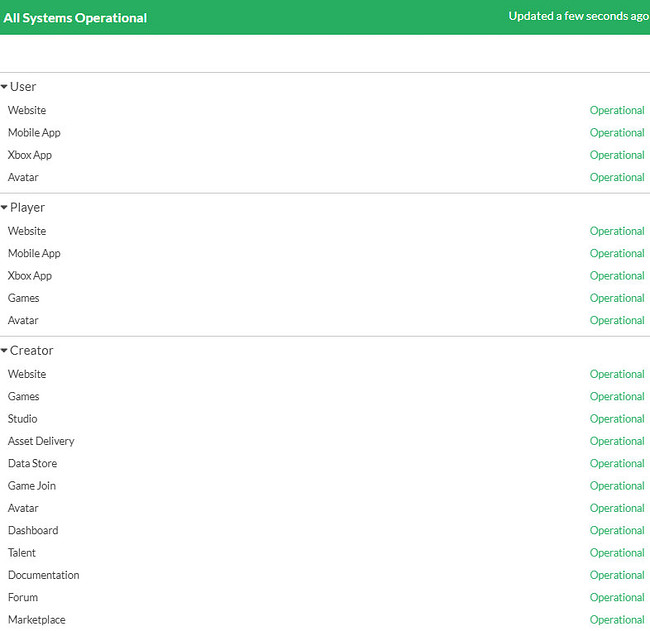The height and width of the screenshot is (631, 650).
Task: Click Operational status for Creator Games
Action: [x=617, y=397]
